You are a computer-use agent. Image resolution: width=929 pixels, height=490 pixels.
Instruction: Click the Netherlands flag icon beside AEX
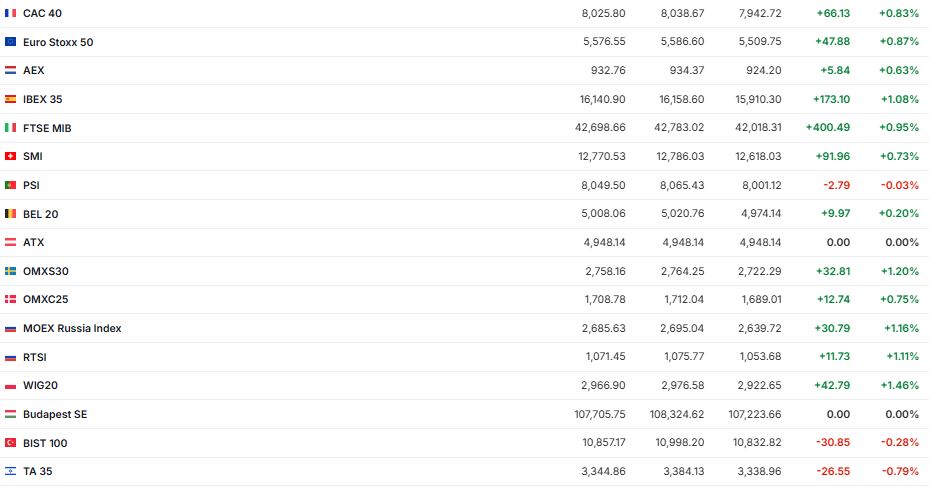[x=10, y=71]
